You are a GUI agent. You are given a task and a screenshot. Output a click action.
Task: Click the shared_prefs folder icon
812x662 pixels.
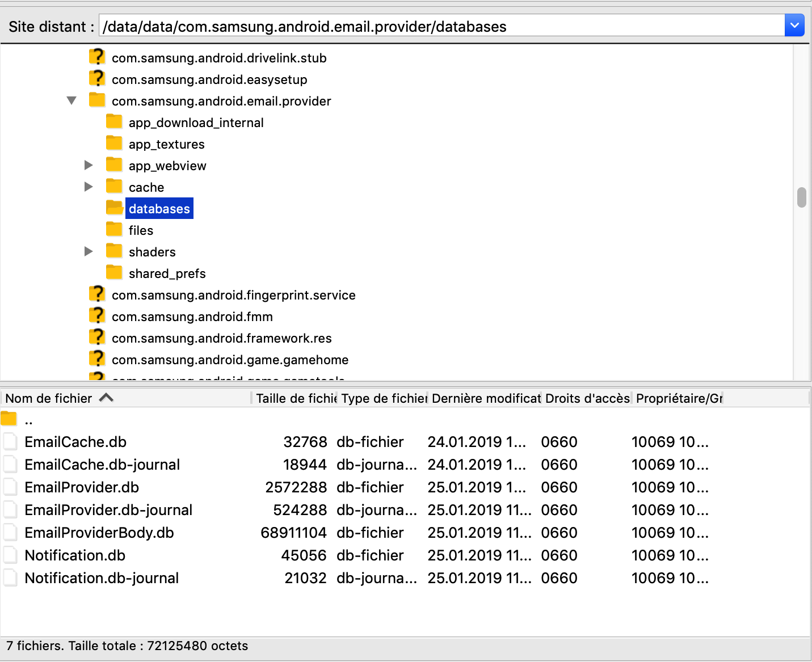pyautogui.click(x=115, y=272)
